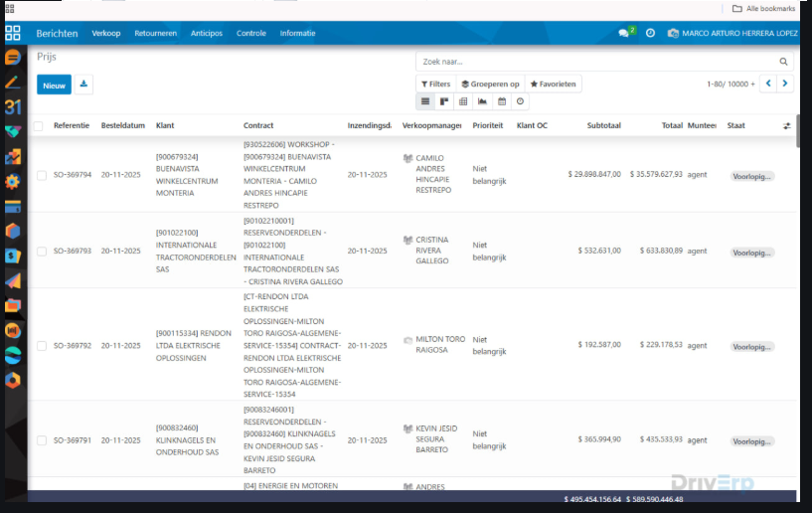Image resolution: width=812 pixels, height=513 pixels.
Task: Switch to kanban view
Action: 444,101
